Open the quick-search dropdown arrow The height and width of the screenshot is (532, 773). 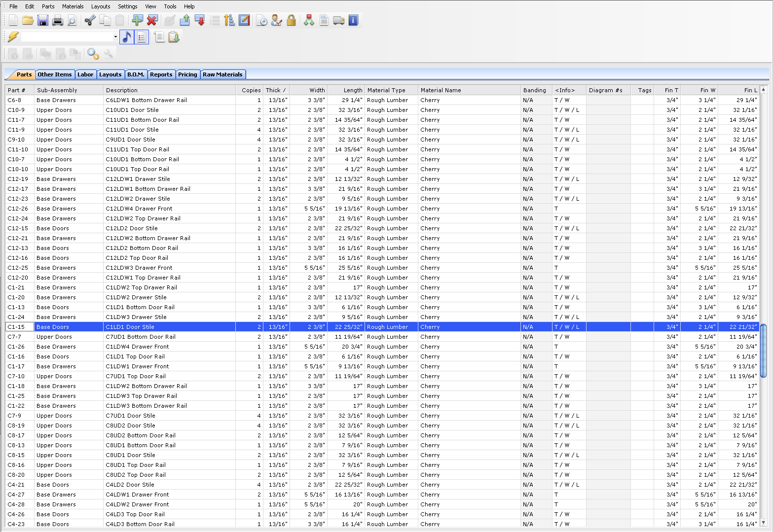pyautogui.click(x=115, y=36)
